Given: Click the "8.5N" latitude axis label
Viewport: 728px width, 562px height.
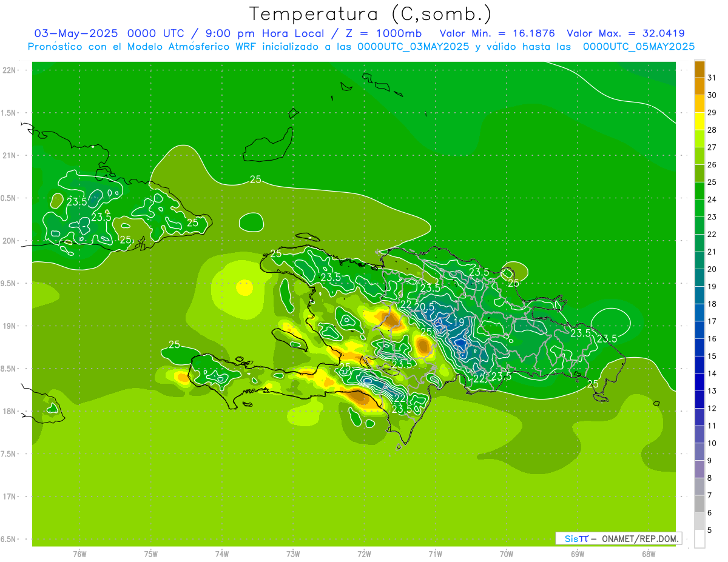Looking at the screenshot, I should 9,369.
